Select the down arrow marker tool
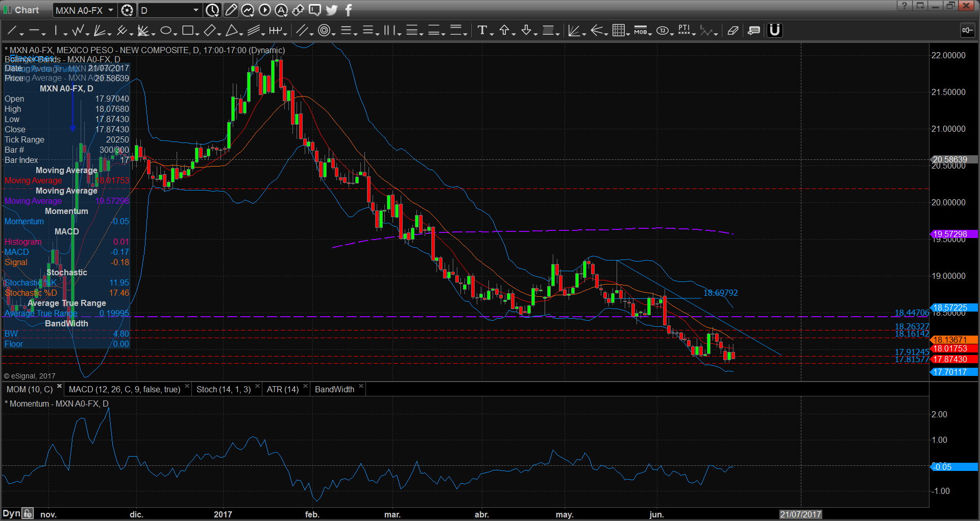 pyautogui.click(x=526, y=31)
